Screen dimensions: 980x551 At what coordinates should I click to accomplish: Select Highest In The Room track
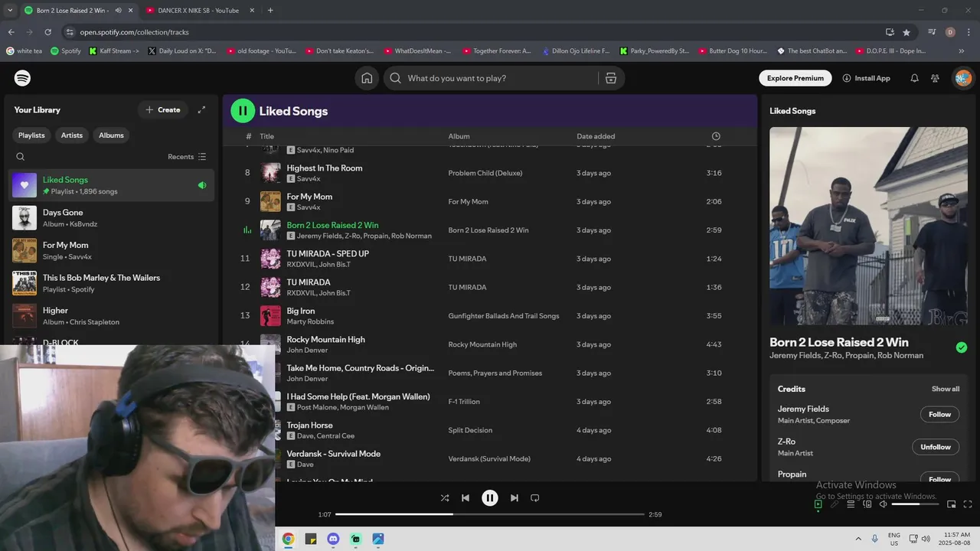(x=488, y=173)
